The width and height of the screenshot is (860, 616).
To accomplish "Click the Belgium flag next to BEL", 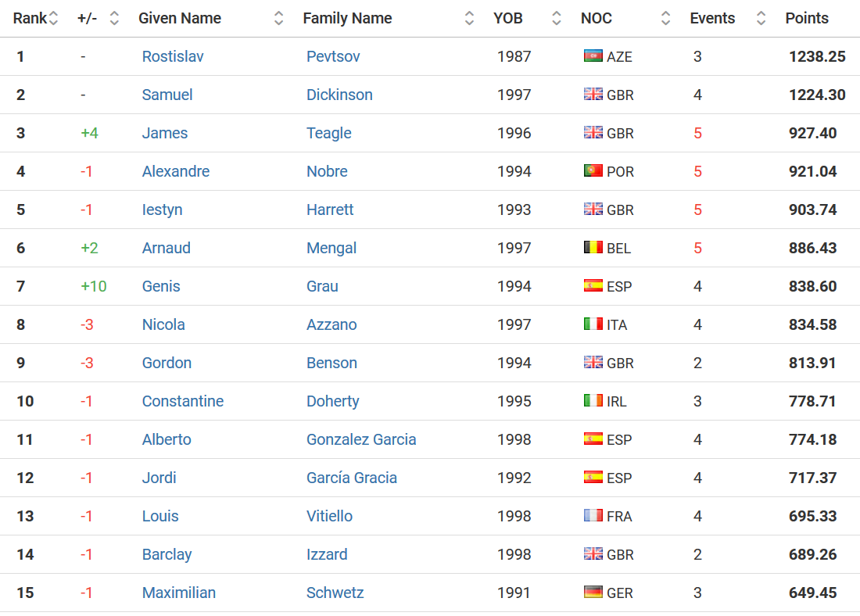I will 593,247.
